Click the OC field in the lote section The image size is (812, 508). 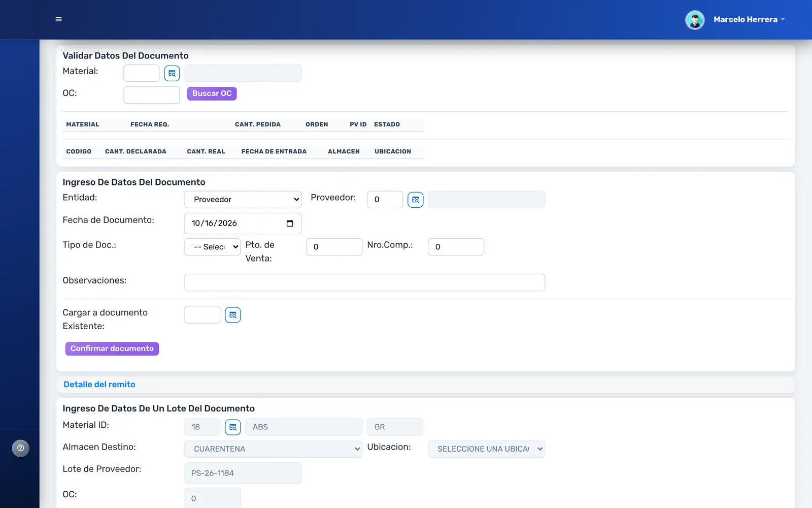coord(213,498)
